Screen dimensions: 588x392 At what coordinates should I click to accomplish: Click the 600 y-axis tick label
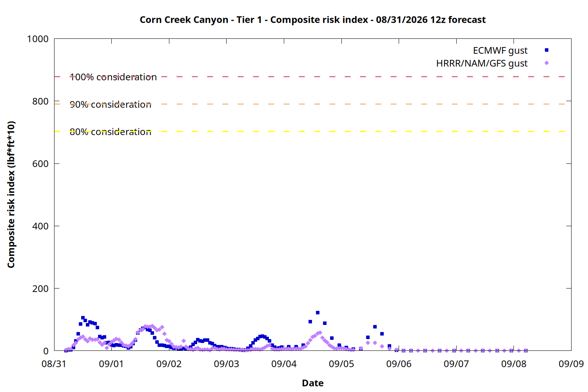point(40,164)
